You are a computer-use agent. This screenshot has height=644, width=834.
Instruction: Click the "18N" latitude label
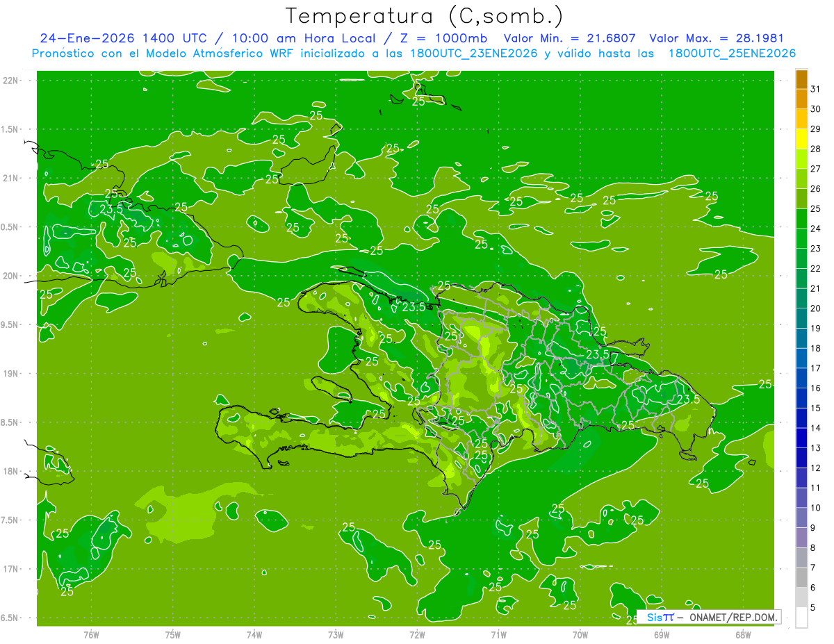click(11, 471)
